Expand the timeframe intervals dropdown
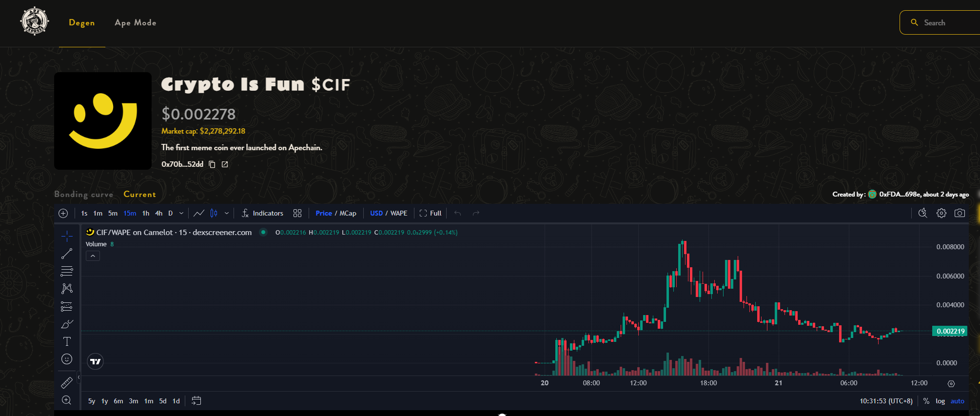 (181, 213)
